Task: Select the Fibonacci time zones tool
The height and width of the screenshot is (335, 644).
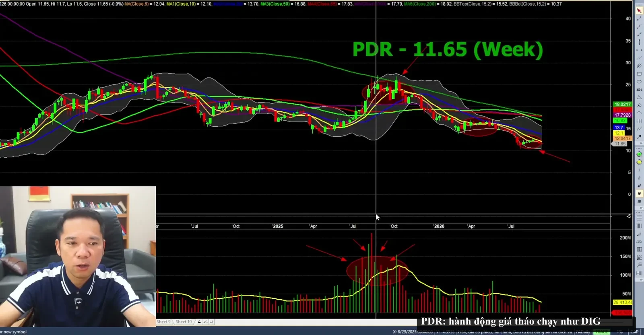Action: tap(639, 226)
